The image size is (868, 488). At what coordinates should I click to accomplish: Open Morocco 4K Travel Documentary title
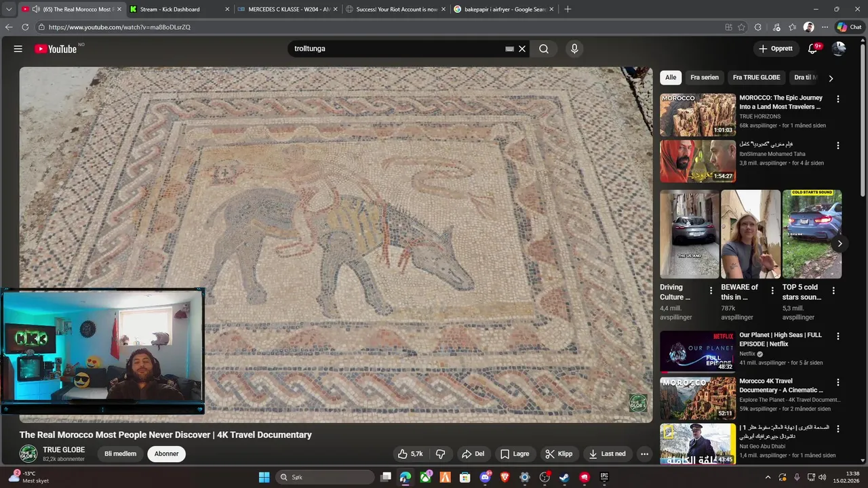781,386
